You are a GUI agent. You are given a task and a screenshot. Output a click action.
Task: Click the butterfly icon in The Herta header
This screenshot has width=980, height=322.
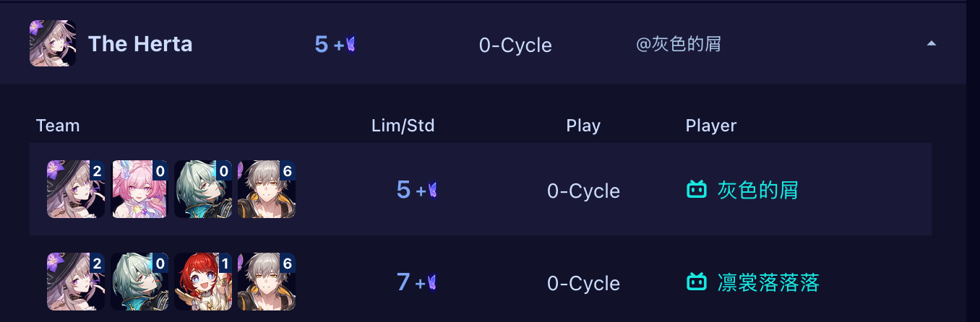351,45
